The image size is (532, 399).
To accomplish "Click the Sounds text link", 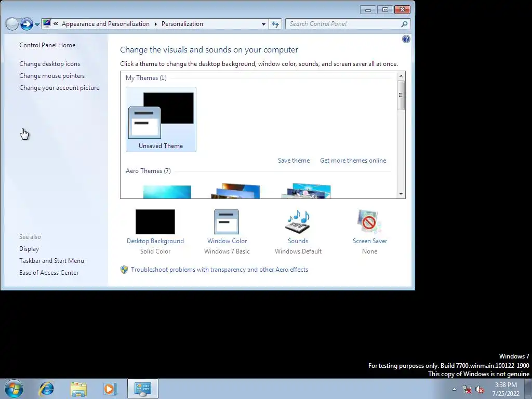I will pos(298,241).
